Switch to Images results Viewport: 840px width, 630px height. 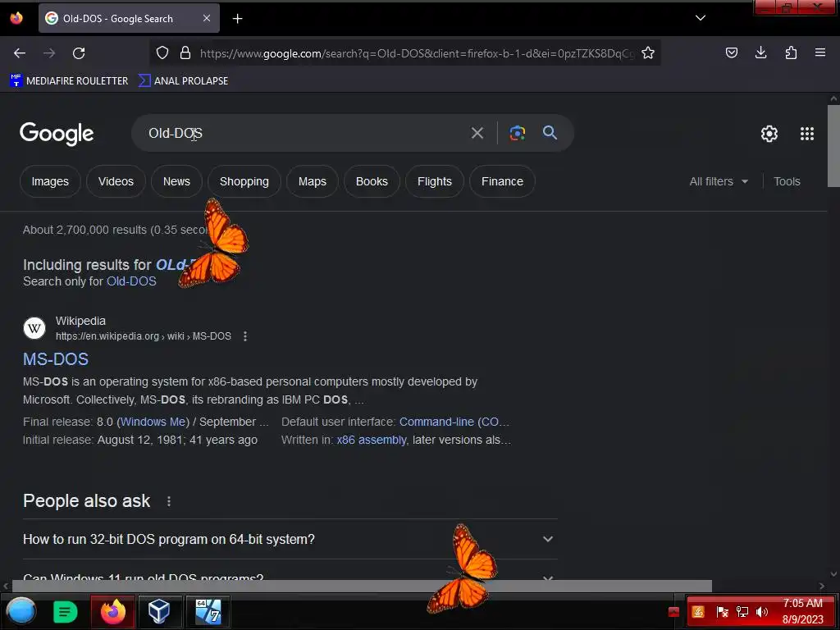click(x=50, y=181)
